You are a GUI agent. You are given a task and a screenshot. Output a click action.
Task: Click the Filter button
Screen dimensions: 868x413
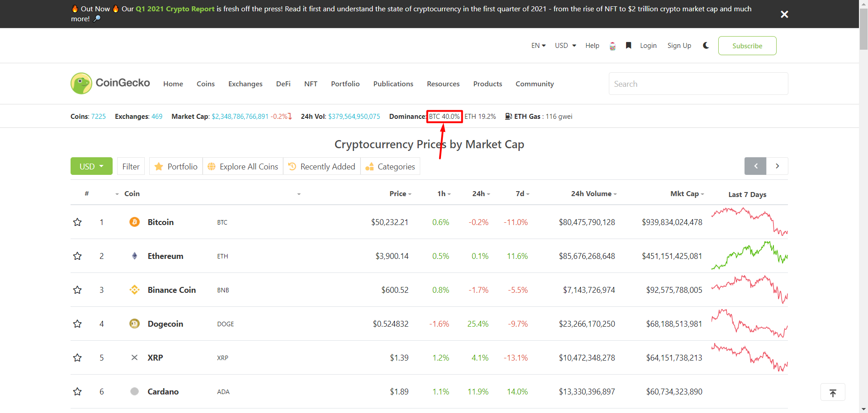[131, 166]
